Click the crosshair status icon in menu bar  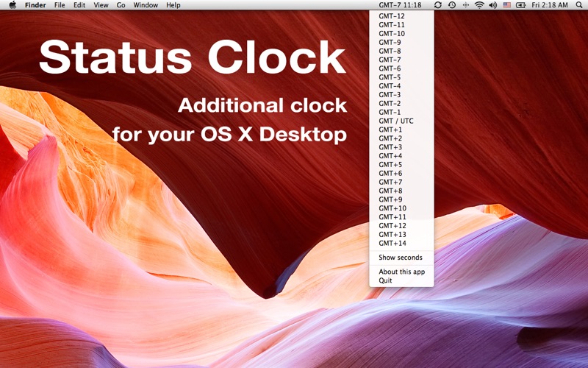[x=465, y=5]
